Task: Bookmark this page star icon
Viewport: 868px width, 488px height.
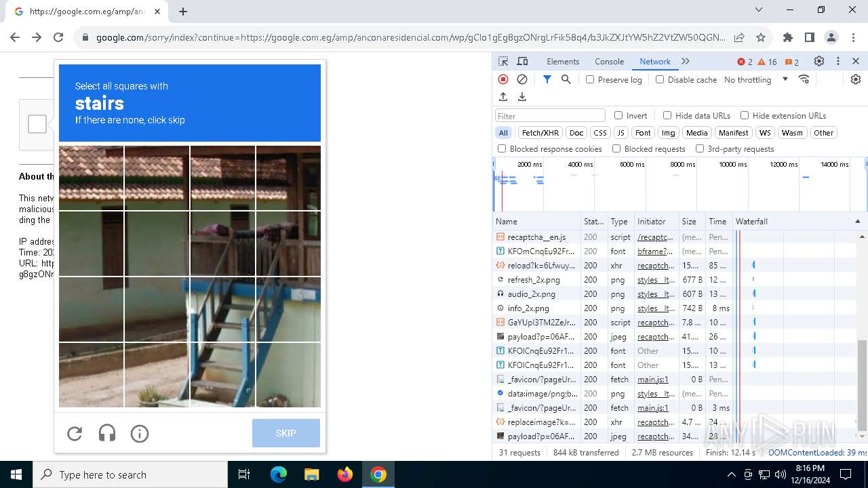Action: (761, 37)
